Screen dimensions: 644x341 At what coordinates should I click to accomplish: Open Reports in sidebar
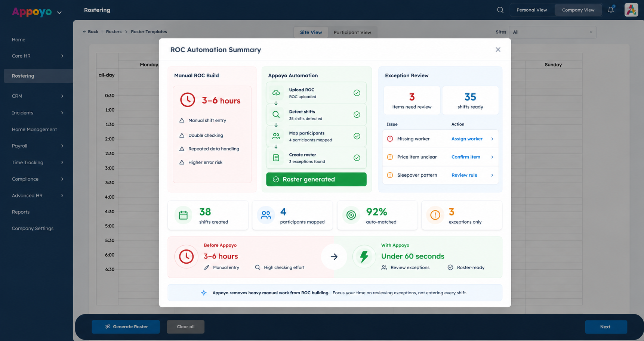point(21,212)
